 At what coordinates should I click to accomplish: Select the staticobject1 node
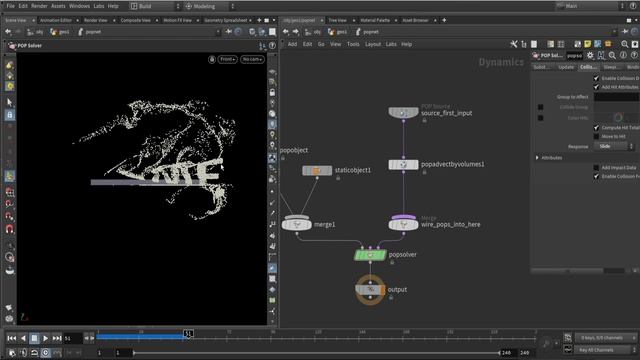tap(317, 171)
